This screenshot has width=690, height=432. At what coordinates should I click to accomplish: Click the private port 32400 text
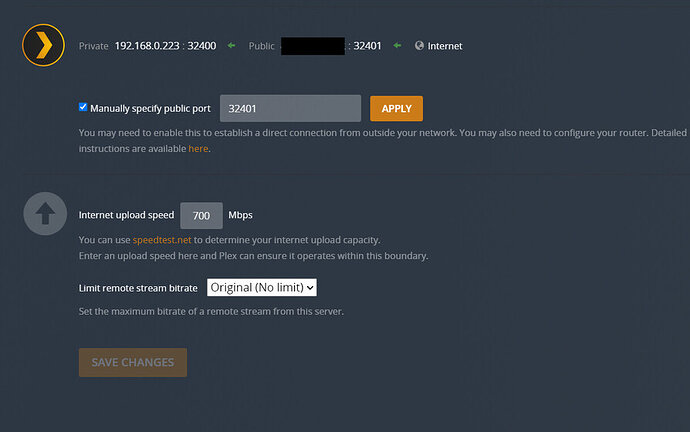(202, 46)
